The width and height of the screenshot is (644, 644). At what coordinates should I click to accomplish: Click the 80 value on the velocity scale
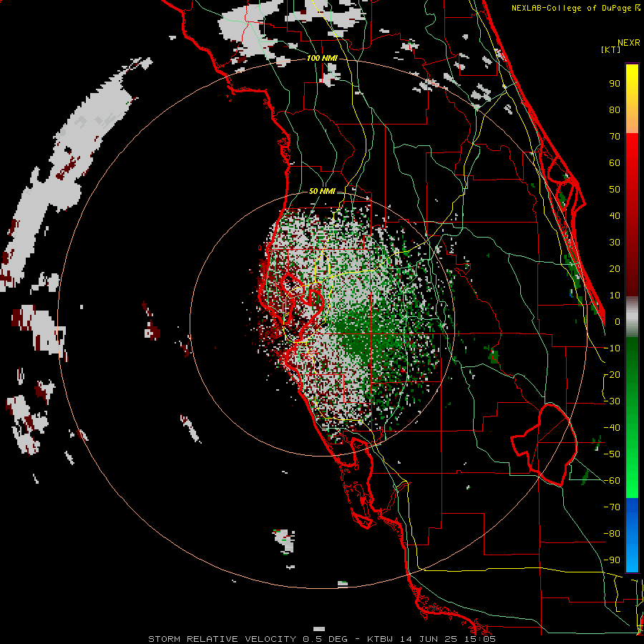[x=615, y=110]
